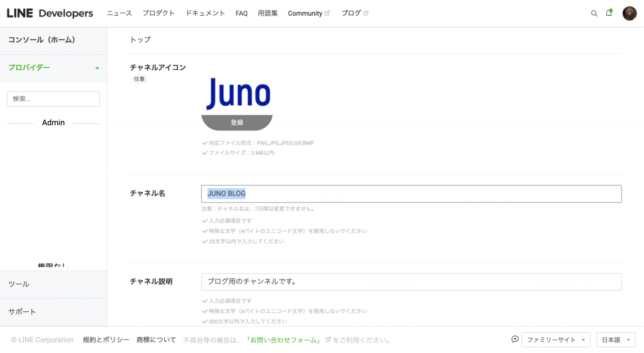Click the 対応ファイル形式 hint text
The image size is (644, 353).
pos(261,143)
